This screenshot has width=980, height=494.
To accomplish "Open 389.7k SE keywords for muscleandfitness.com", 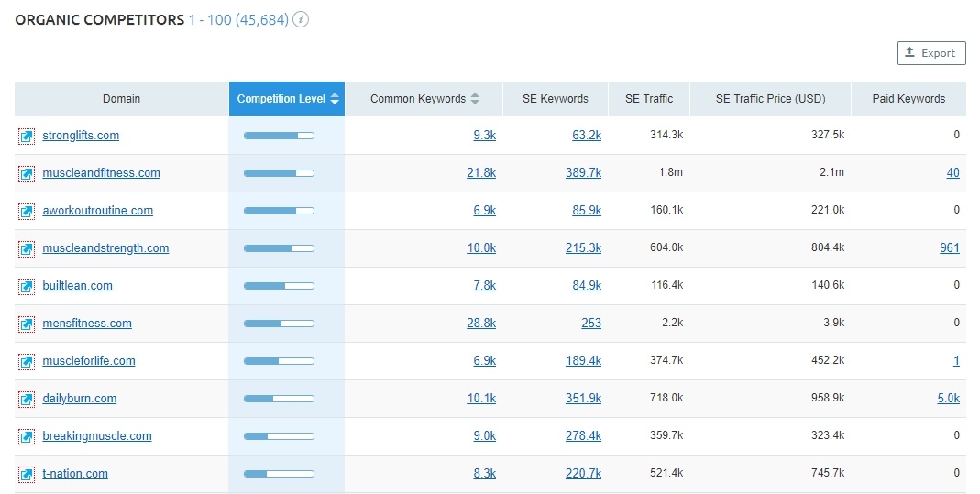I will click(x=584, y=172).
